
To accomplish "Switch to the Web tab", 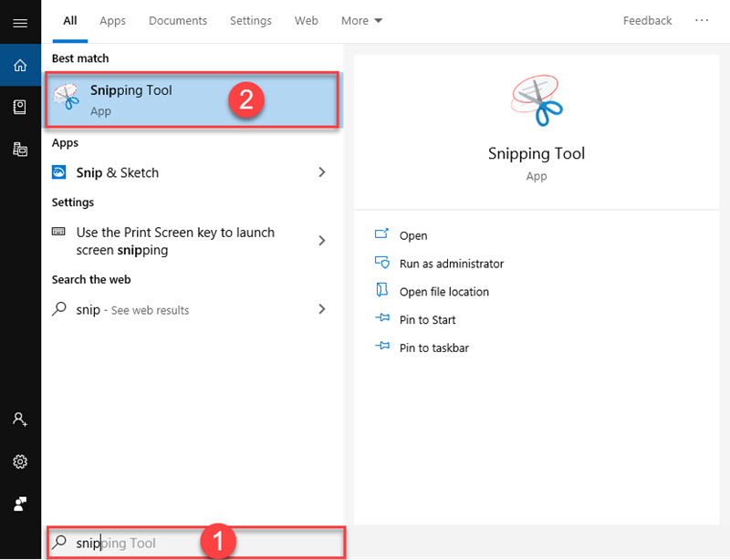I will 307,21.
